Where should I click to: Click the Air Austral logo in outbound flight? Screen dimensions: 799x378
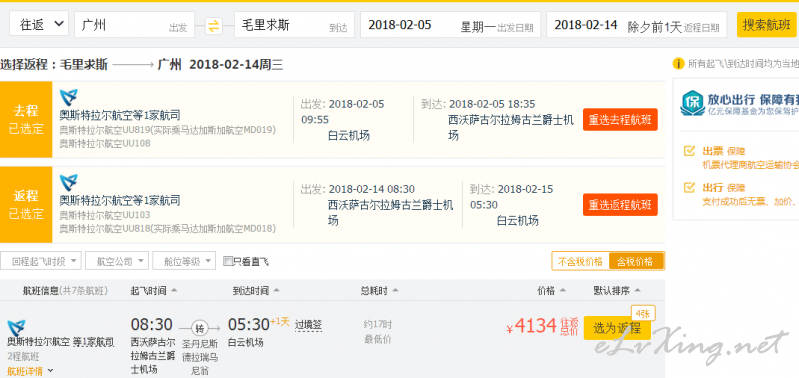tap(69, 97)
